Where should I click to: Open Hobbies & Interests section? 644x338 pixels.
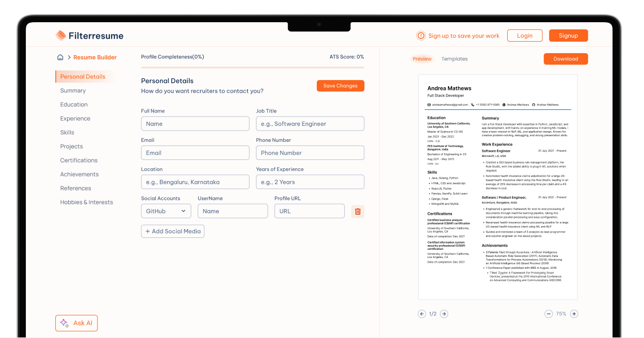(86, 202)
